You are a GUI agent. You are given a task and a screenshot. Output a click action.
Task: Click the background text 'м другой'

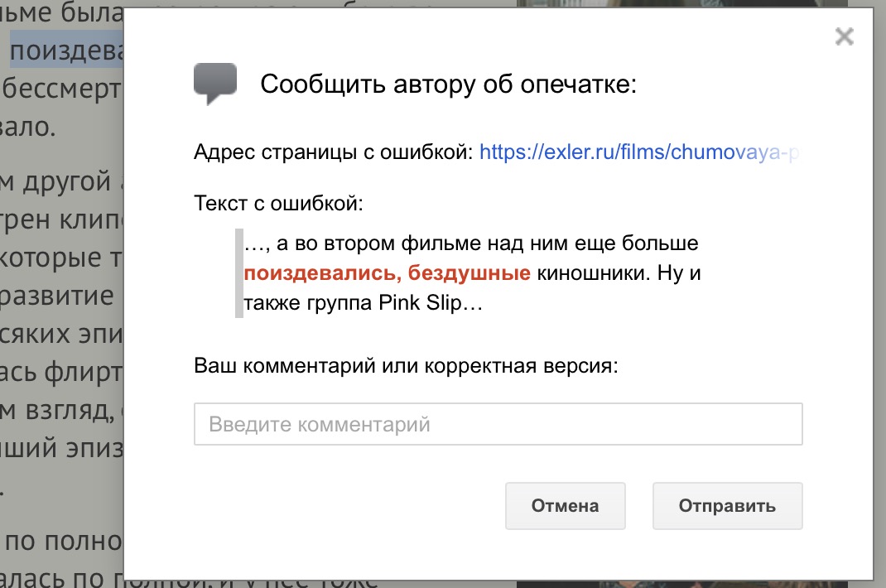coord(58,181)
